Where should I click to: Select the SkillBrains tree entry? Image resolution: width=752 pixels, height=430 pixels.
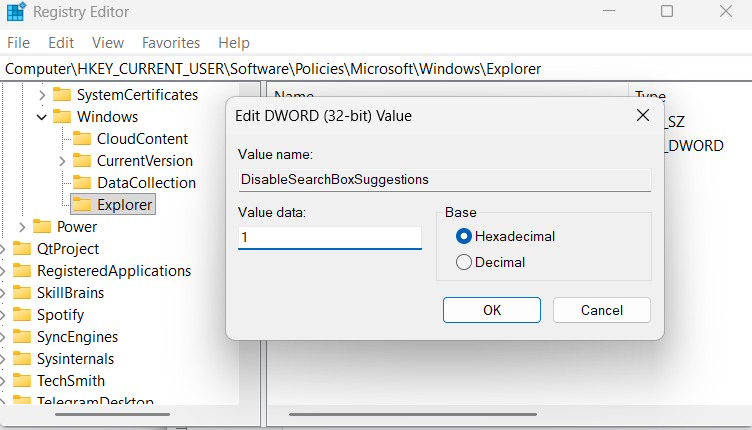[70, 292]
